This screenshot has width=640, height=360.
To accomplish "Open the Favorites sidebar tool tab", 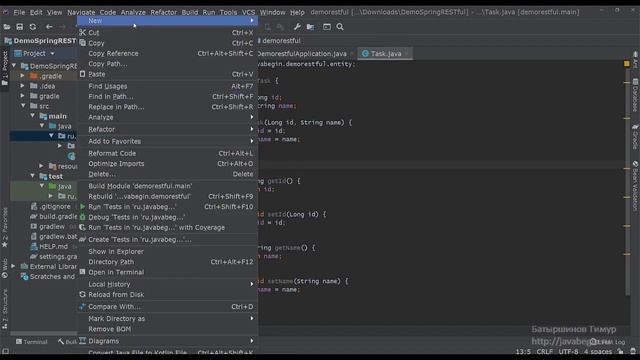I will (5, 227).
